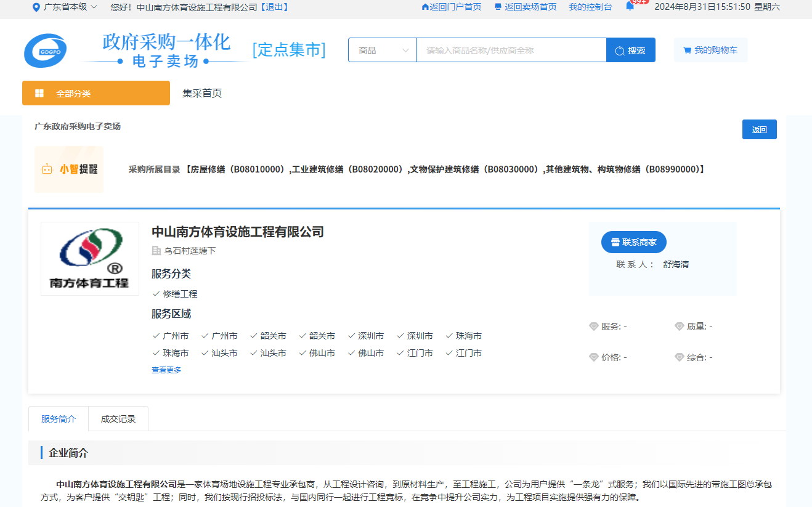Click the building icon beside 乌石村莲塘下

156,251
